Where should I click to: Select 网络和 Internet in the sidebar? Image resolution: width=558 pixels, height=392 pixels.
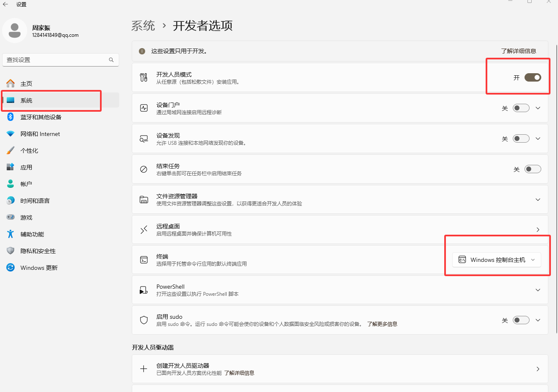[40, 134]
